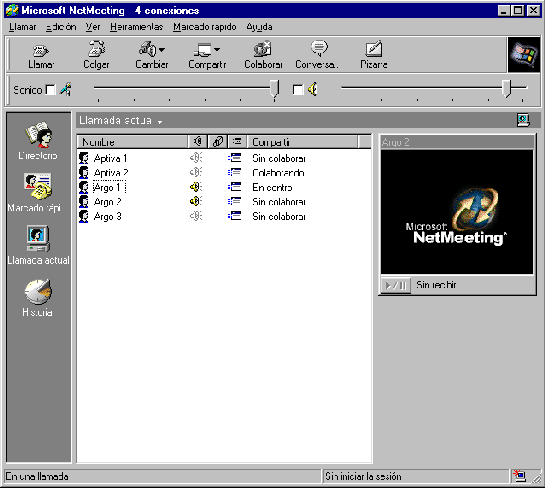Open the Edición menu

point(61,27)
